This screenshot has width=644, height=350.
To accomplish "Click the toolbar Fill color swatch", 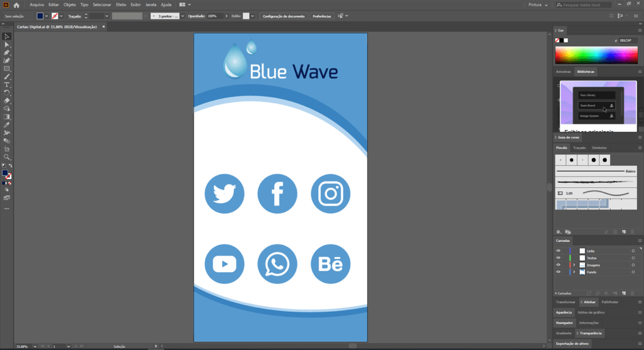I will point(4,173).
